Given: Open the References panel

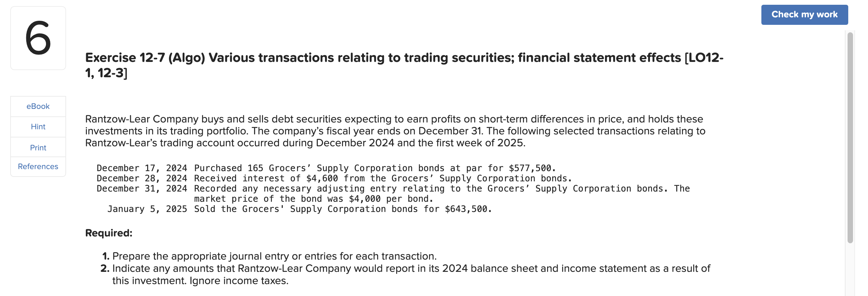Looking at the screenshot, I should [x=38, y=166].
